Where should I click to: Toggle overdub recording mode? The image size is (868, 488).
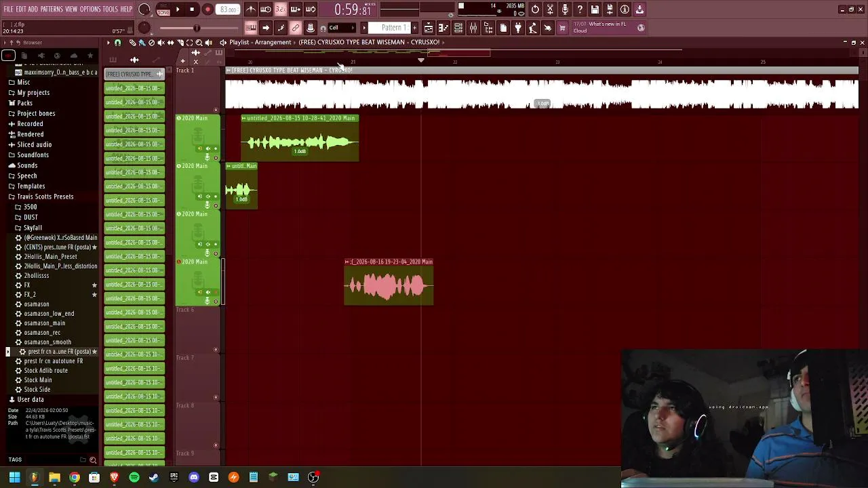coord(296,9)
